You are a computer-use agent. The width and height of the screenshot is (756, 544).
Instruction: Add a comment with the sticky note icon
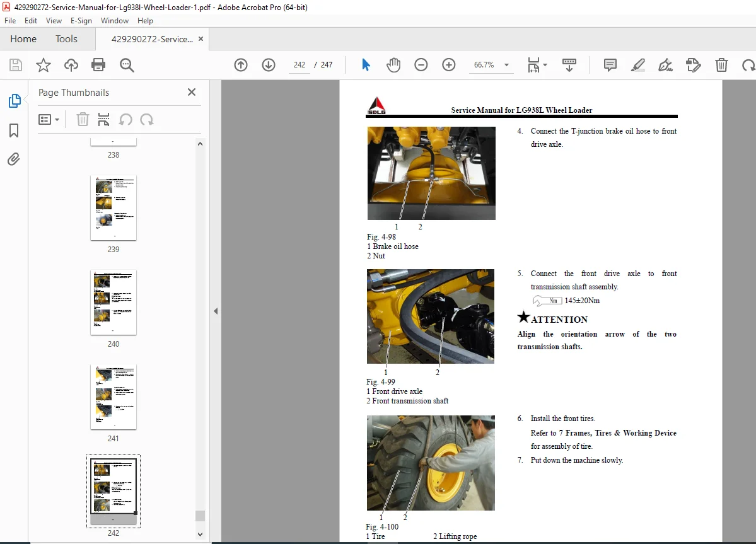click(x=610, y=64)
